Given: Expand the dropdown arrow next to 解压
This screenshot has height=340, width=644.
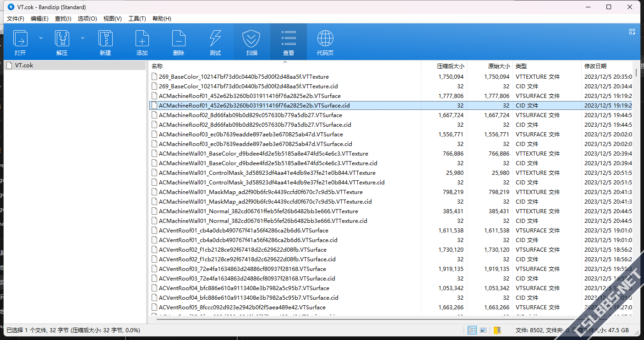Looking at the screenshot, I should 83,38.
